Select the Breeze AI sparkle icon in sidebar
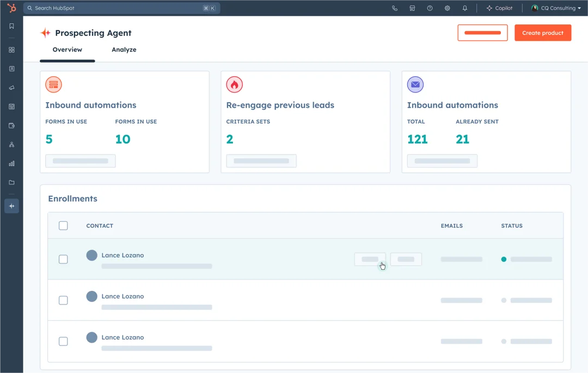The image size is (588, 373). coord(11,206)
